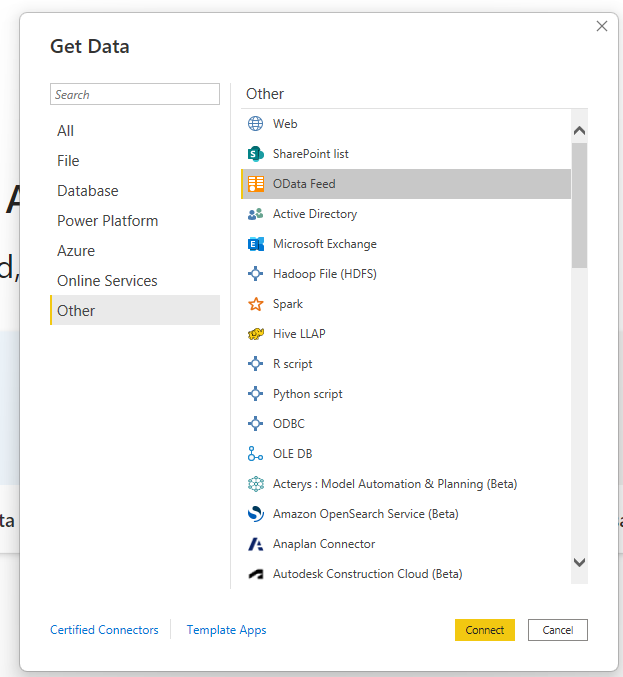
Task: Click the Web globe icon
Action: tap(255, 123)
